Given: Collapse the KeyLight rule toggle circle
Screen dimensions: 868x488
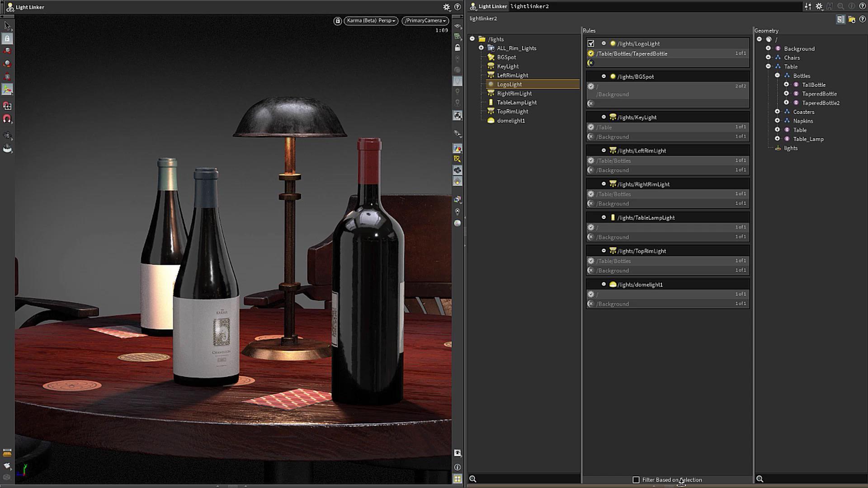Looking at the screenshot, I should click(x=604, y=117).
